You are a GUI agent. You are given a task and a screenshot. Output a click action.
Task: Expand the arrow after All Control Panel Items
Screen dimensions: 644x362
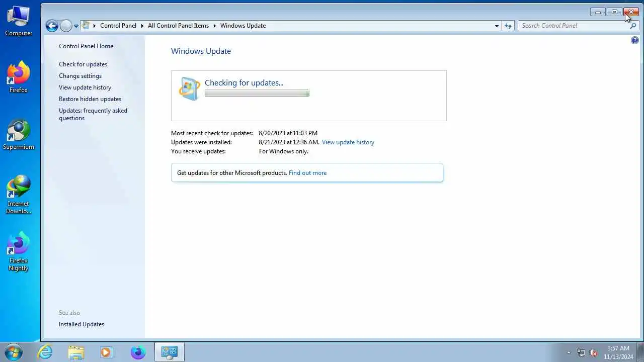214,26
